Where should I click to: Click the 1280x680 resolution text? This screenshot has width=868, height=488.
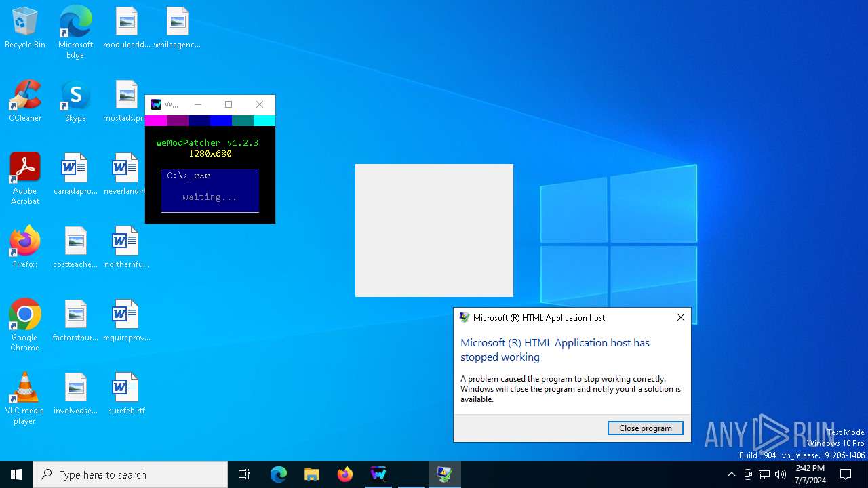pos(210,154)
